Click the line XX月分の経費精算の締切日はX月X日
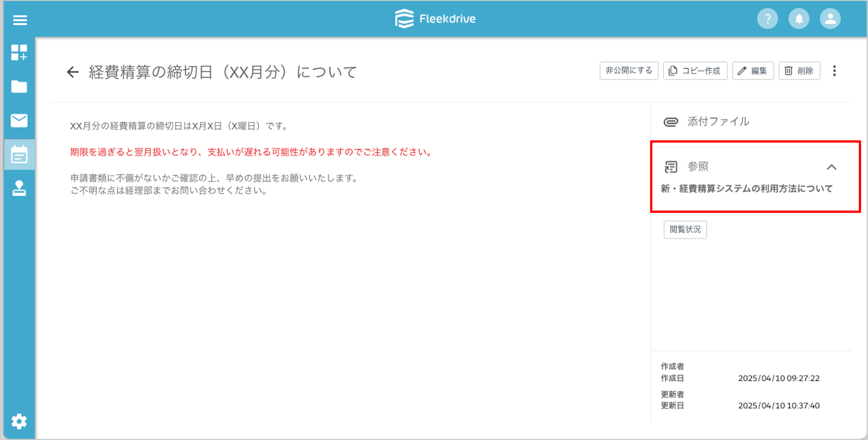The image size is (868, 440). click(179, 126)
